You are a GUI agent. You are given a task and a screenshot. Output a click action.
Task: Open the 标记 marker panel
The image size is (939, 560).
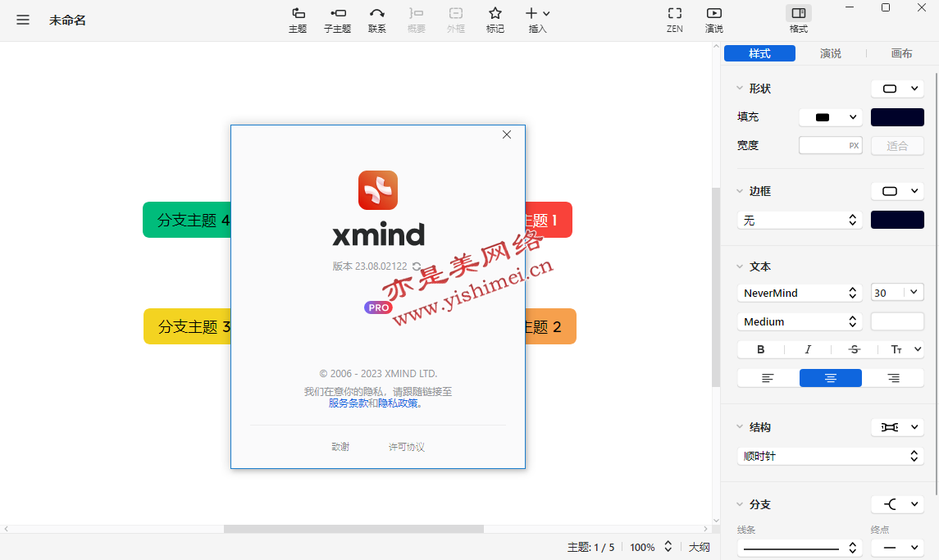[495, 20]
